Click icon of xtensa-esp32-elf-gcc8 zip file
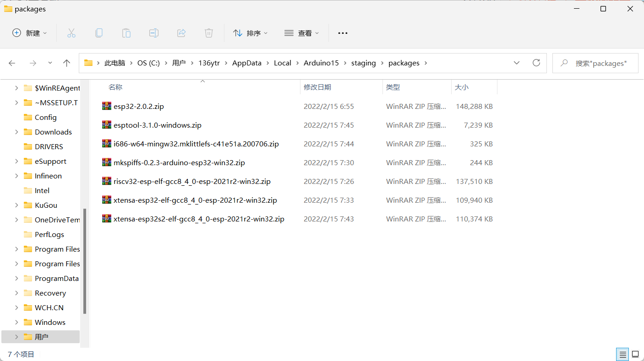The width and height of the screenshot is (644, 361). 107,200
